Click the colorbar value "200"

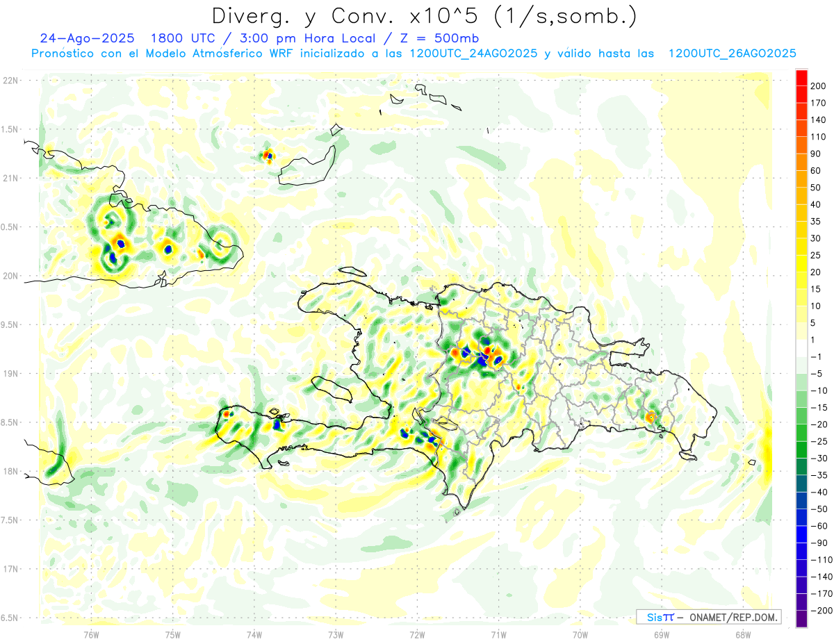[x=819, y=86]
